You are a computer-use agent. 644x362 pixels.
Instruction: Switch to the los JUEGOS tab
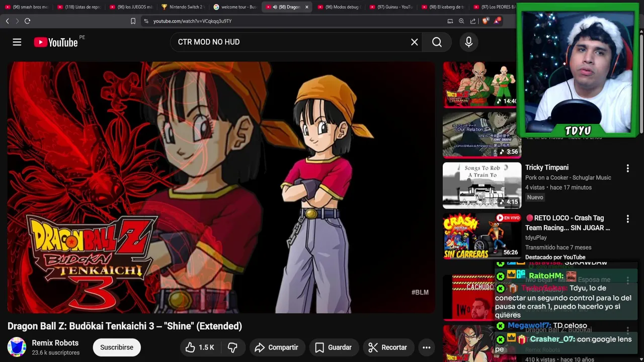pyautogui.click(x=131, y=7)
